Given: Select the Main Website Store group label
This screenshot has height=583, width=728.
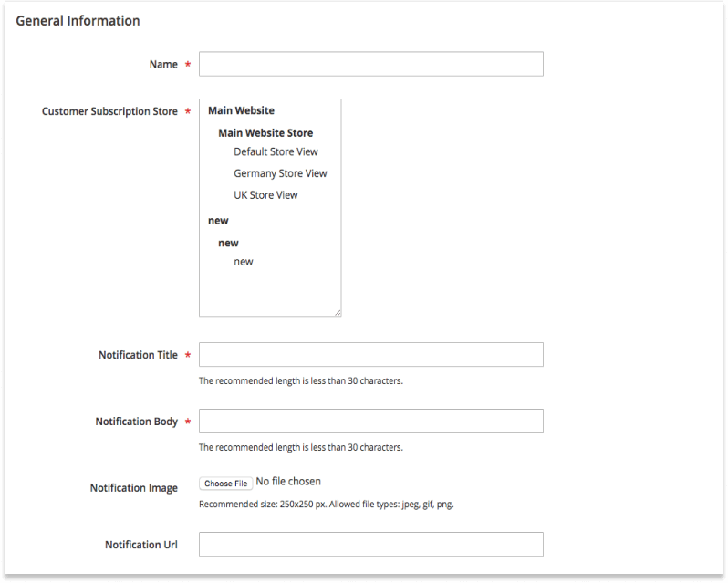Looking at the screenshot, I should (x=265, y=133).
